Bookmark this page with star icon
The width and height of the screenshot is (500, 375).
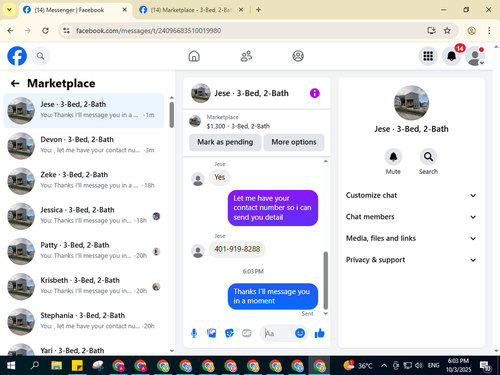(x=447, y=31)
